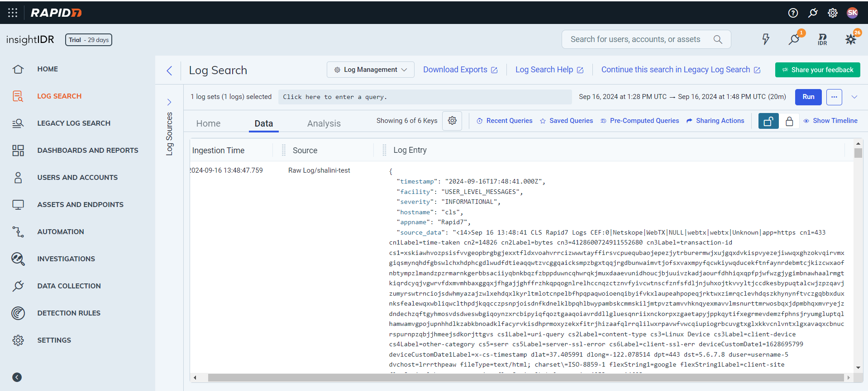868x391 pixels.
Task: Open the Log Management dropdown
Action: tap(371, 70)
